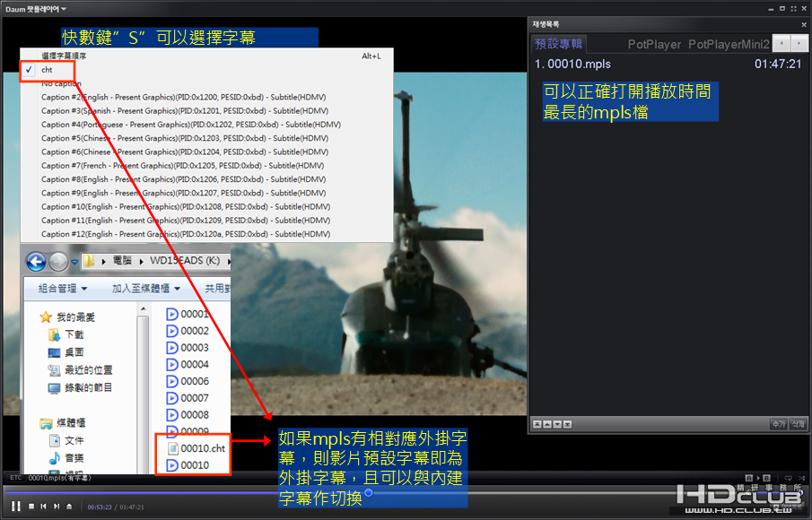Click 電腦 in the address breadcrumb
This screenshot has width=812, height=520.
pos(122,261)
